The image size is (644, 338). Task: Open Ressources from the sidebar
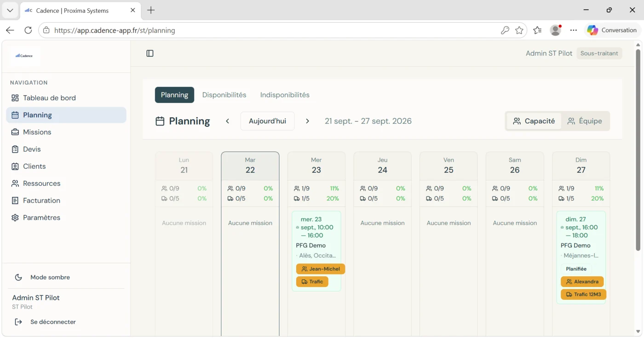pyautogui.click(x=66, y=183)
